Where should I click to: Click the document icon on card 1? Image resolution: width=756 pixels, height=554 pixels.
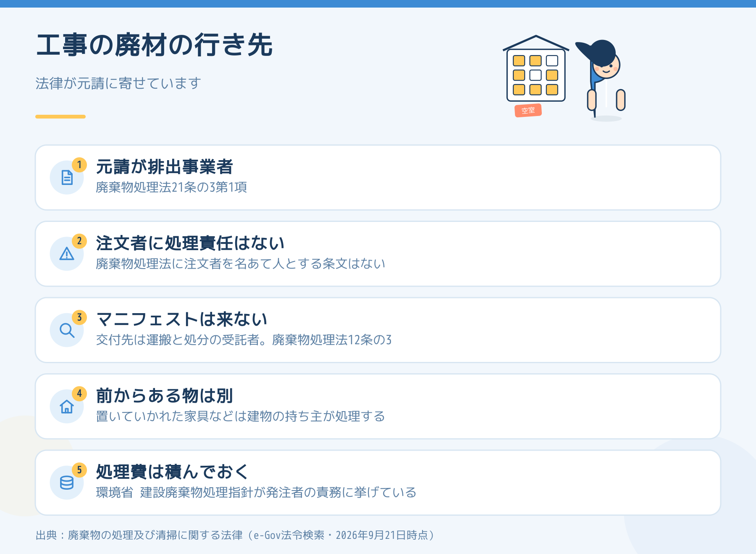tap(67, 177)
